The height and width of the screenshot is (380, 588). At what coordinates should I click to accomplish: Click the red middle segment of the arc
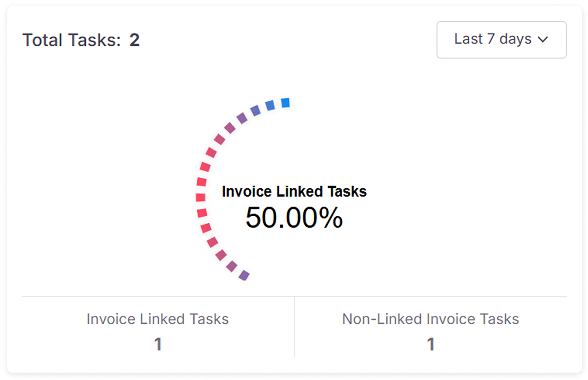point(201,197)
